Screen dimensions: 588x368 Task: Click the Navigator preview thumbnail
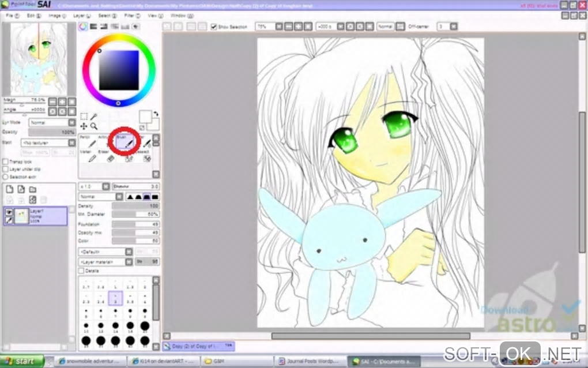point(39,59)
